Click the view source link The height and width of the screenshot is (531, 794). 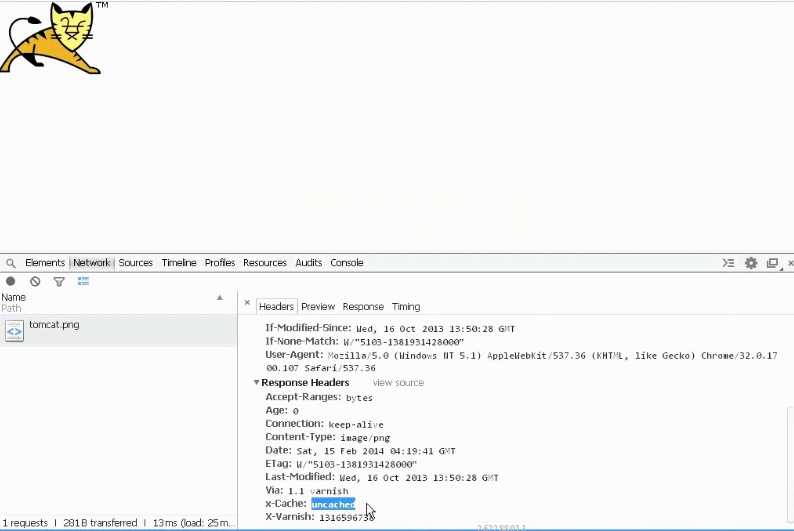pyautogui.click(x=398, y=383)
